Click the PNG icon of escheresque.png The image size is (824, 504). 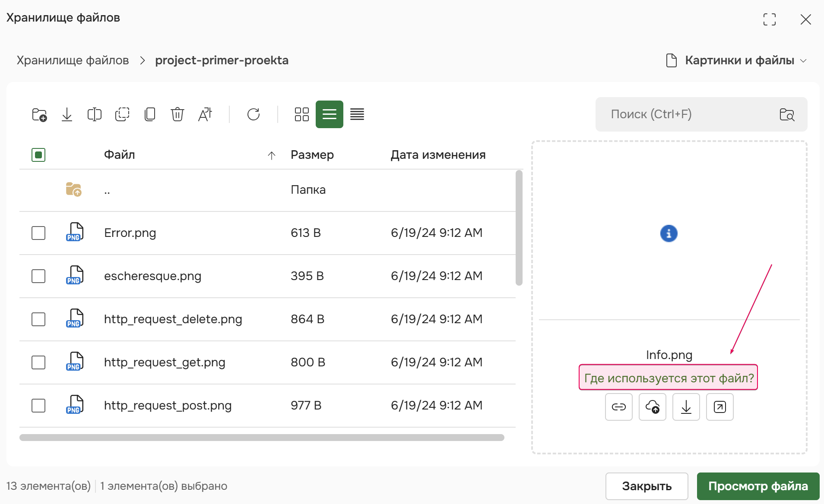pyautogui.click(x=75, y=275)
